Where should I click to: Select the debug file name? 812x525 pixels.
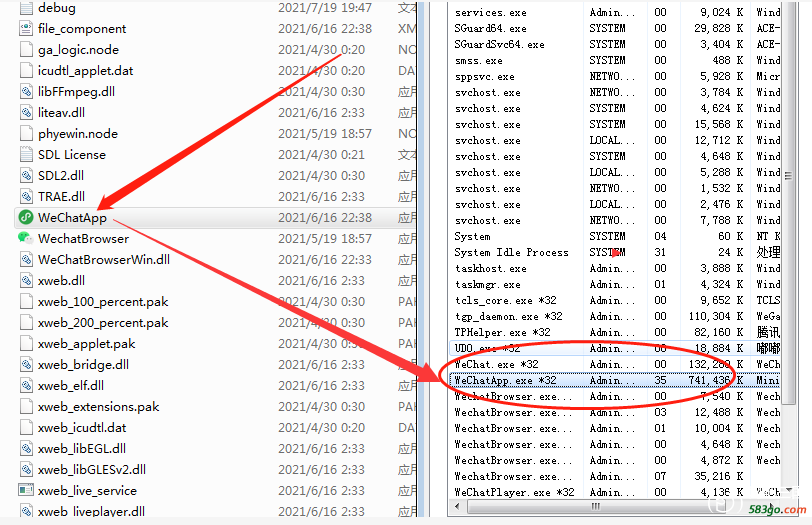[56, 8]
